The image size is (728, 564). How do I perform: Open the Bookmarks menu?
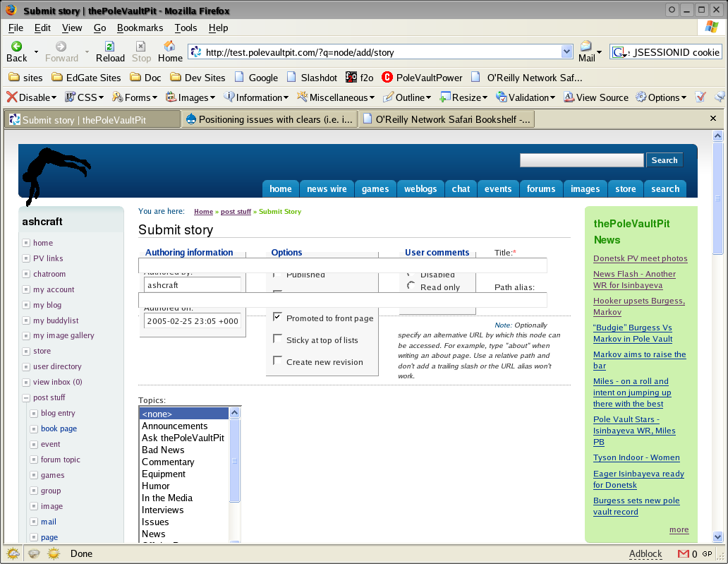click(x=140, y=28)
